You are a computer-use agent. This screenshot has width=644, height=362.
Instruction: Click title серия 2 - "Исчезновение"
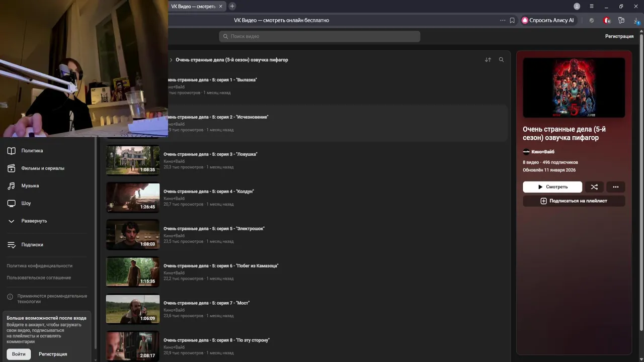(x=218, y=117)
